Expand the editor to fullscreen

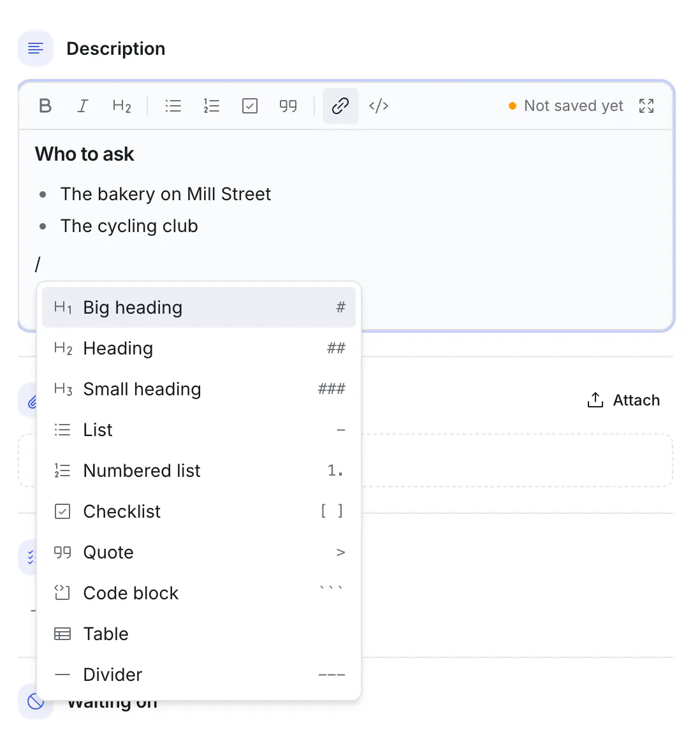[x=646, y=106]
